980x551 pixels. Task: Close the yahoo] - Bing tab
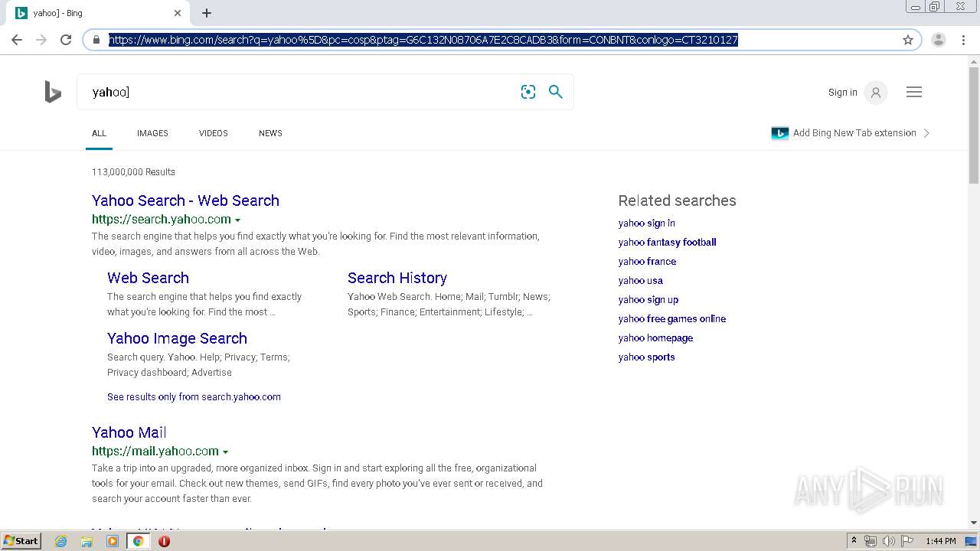click(178, 13)
